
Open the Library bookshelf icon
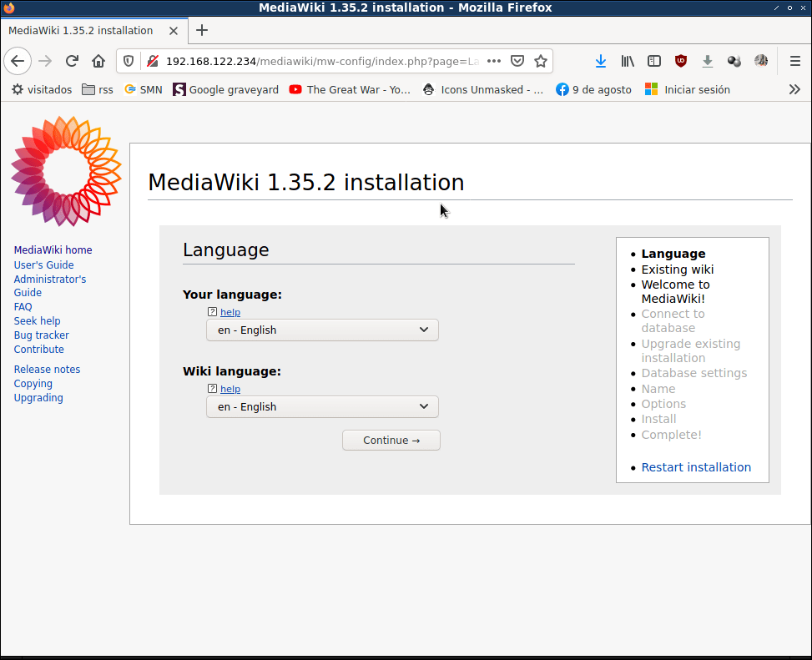(628, 61)
